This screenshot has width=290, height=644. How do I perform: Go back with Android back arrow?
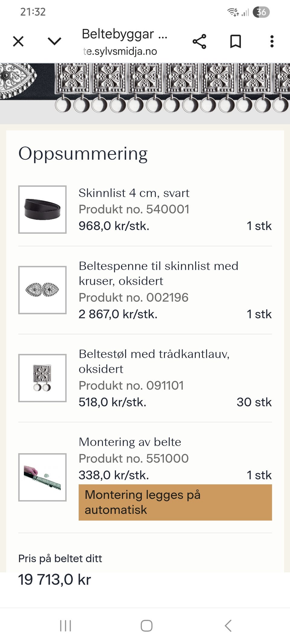[x=228, y=626]
